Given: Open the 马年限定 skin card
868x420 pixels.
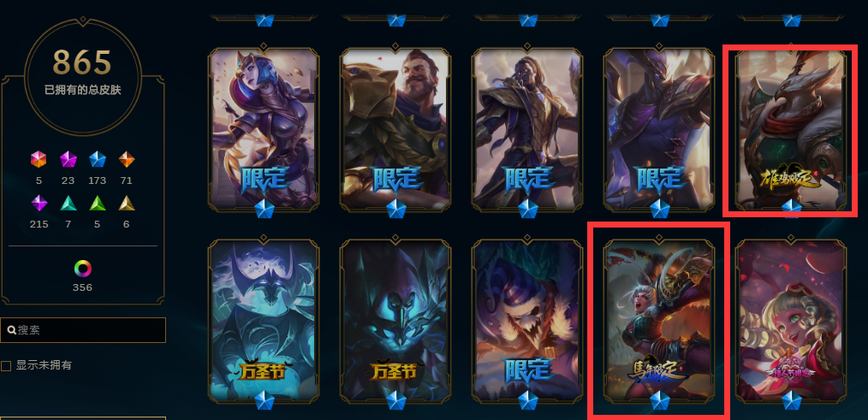Looking at the screenshot, I should [x=659, y=321].
